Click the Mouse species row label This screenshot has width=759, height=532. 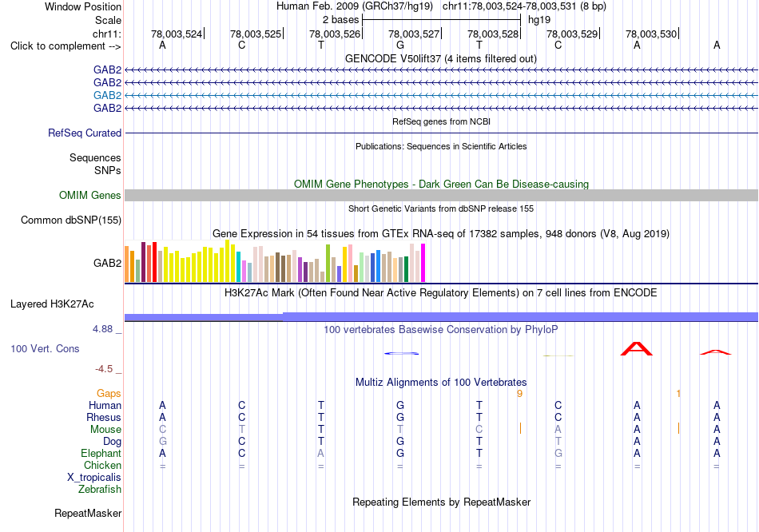pyautogui.click(x=105, y=430)
